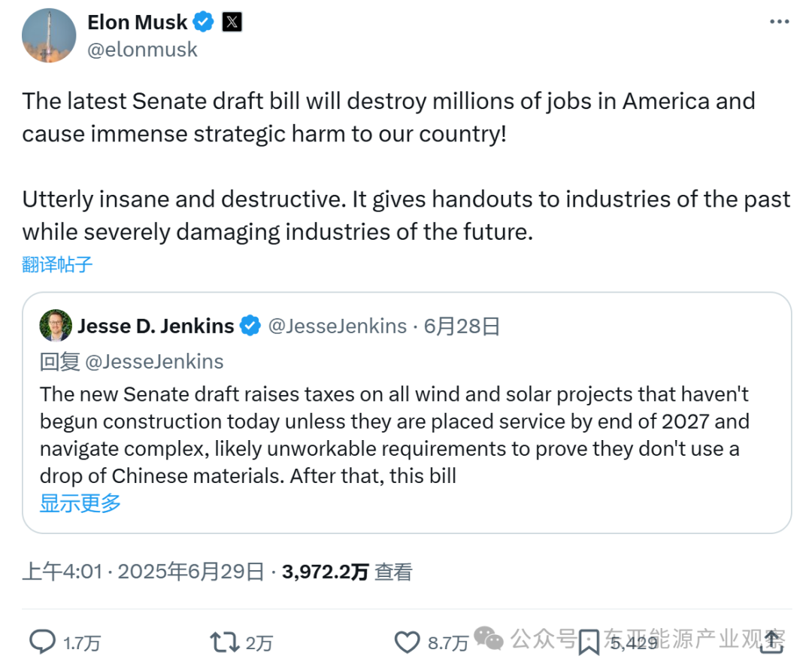This screenshot has height=671, width=812.
Task: Click the X affiliation badge
Action: pyautogui.click(x=232, y=23)
